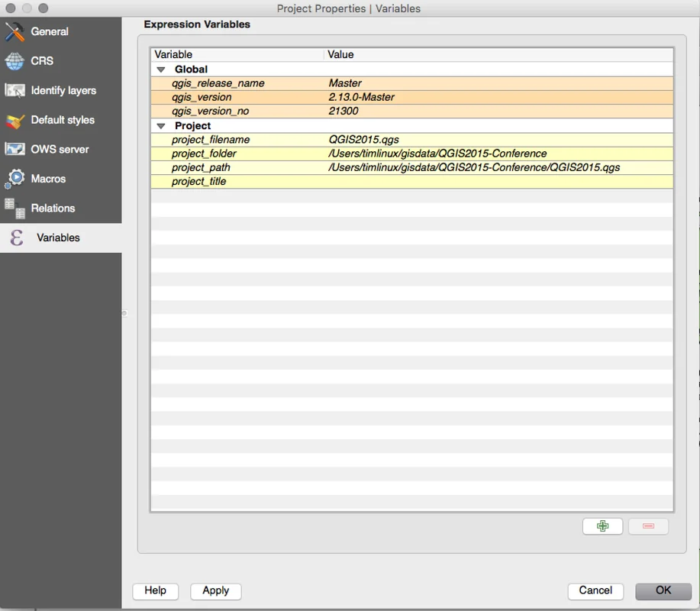
Task: Select the qgis_version variable row
Action: point(202,97)
